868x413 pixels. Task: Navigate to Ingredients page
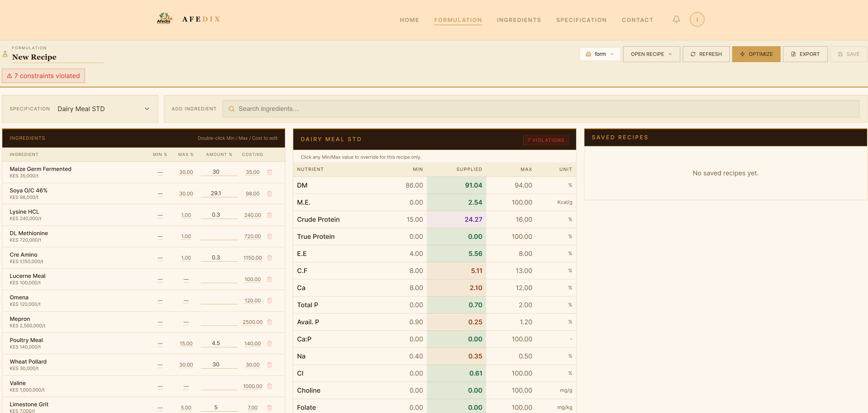click(x=519, y=20)
